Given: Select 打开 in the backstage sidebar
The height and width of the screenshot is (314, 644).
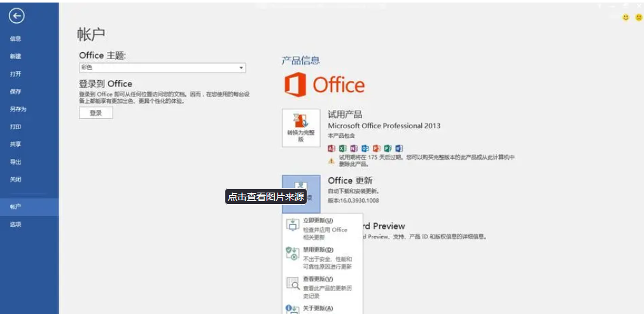Looking at the screenshot, I should [16, 74].
